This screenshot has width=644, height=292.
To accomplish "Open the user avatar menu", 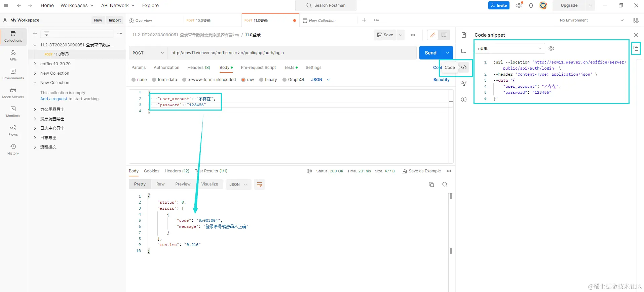I will point(543,5).
